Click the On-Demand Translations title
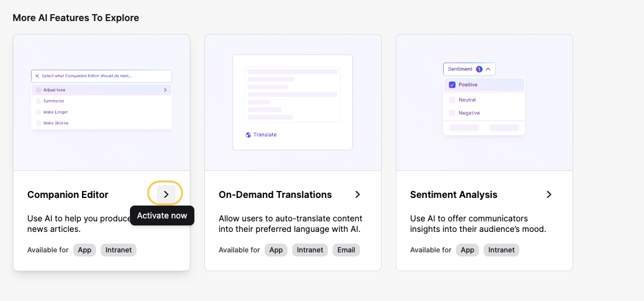Image resolution: width=644 pixels, height=301 pixels. pyautogui.click(x=275, y=194)
